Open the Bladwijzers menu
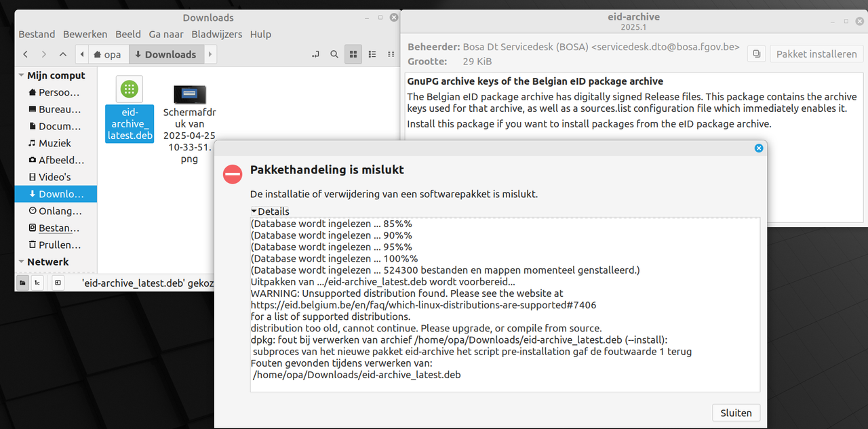This screenshot has width=868, height=429. pyautogui.click(x=217, y=34)
